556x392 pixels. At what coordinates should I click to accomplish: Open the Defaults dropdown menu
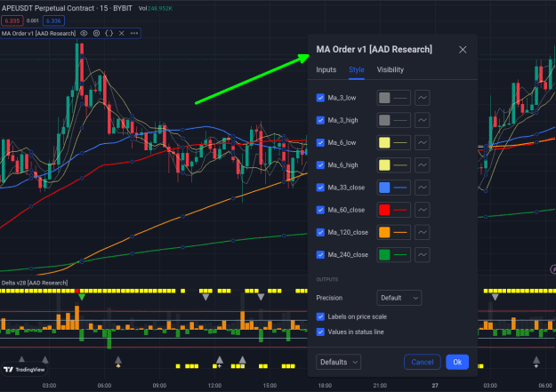(x=338, y=362)
